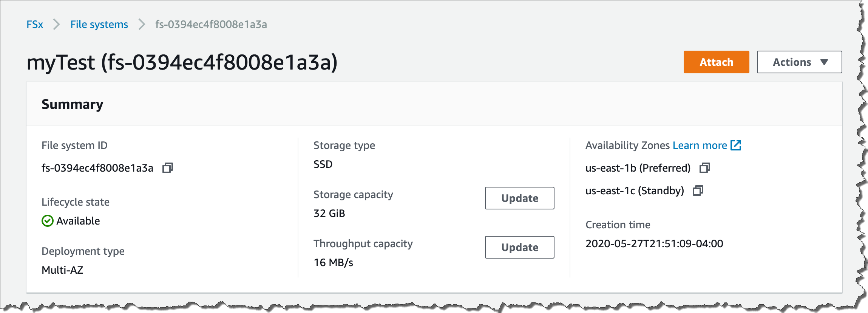Go to FSx breadcrumb link
868x313 pixels.
pos(35,25)
